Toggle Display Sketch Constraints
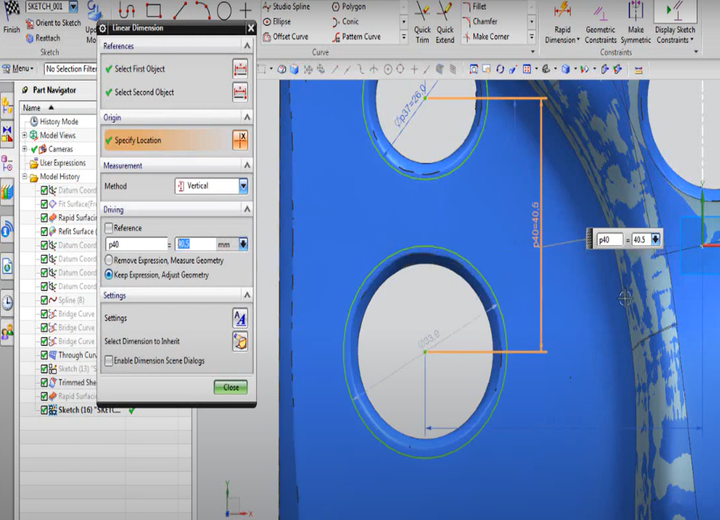The width and height of the screenshot is (720, 520). click(675, 22)
